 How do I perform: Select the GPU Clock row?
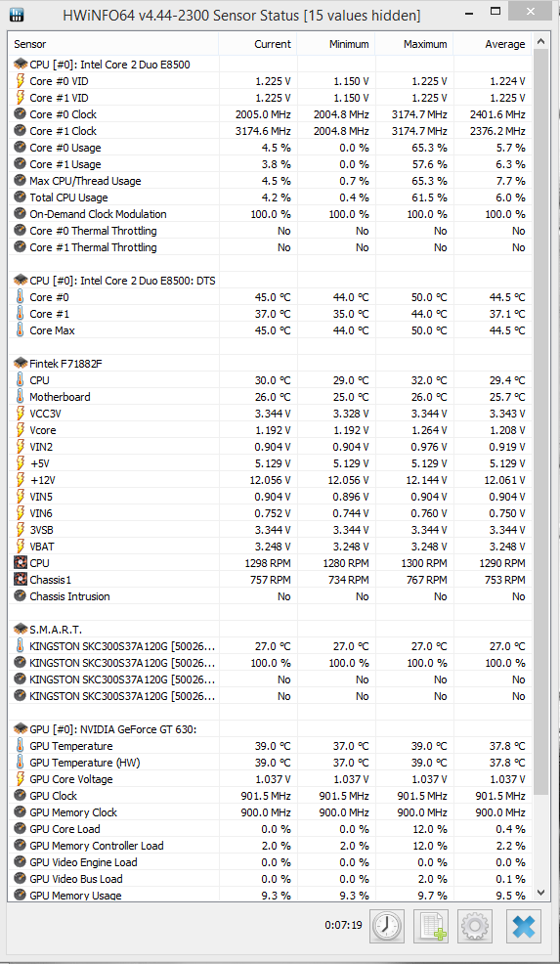(x=271, y=796)
